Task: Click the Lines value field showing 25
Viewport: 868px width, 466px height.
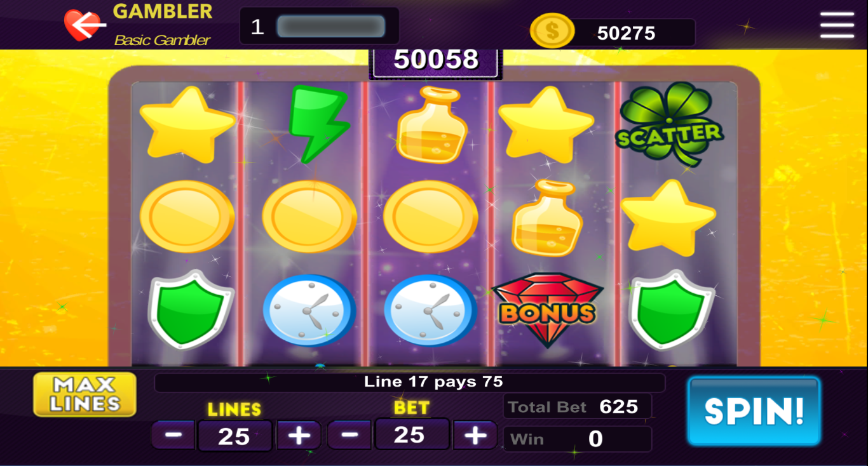Action: pyautogui.click(x=234, y=436)
